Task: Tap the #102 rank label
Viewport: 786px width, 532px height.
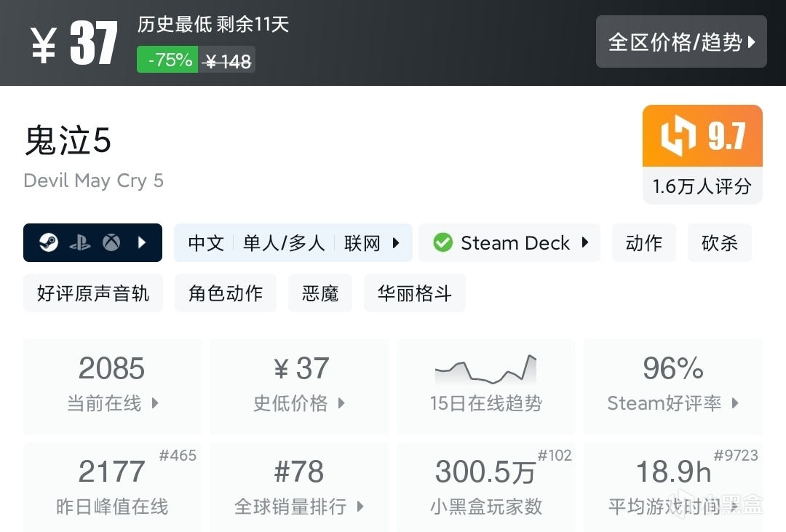Action: (555, 456)
